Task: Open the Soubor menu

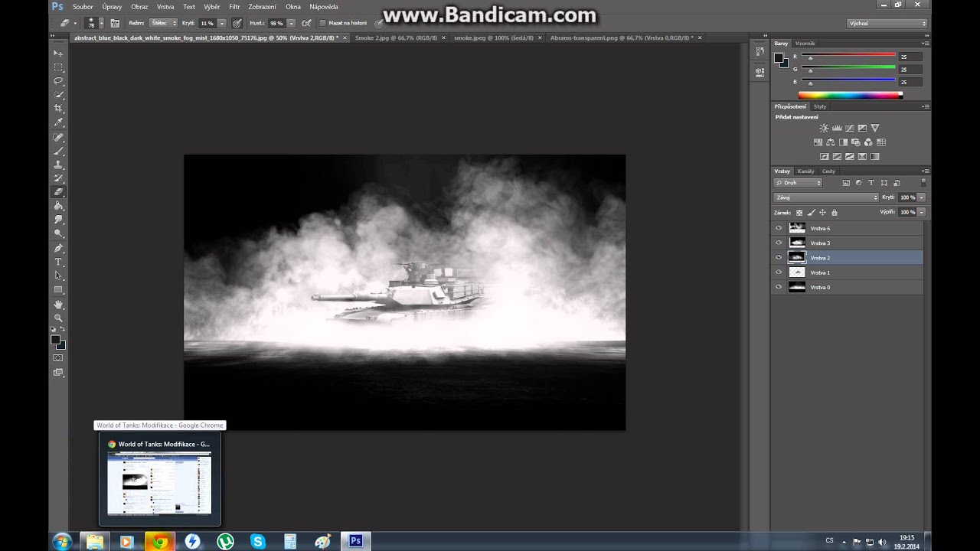Action: [83, 7]
